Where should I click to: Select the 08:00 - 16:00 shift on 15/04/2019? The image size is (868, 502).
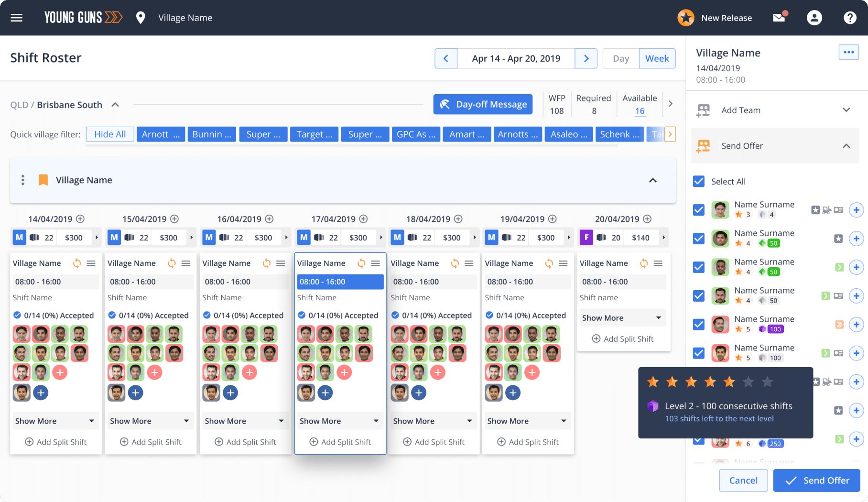pyautogui.click(x=150, y=282)
